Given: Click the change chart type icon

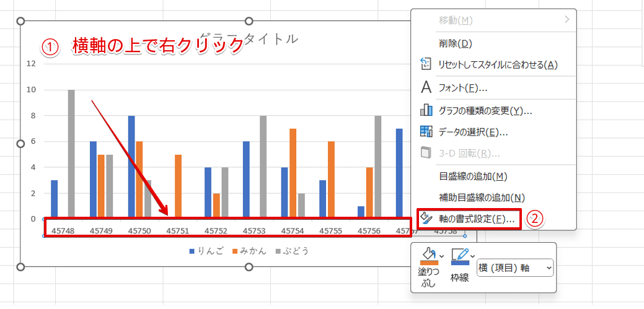Looking at the screenshot, I should click(x=426, y=110).
